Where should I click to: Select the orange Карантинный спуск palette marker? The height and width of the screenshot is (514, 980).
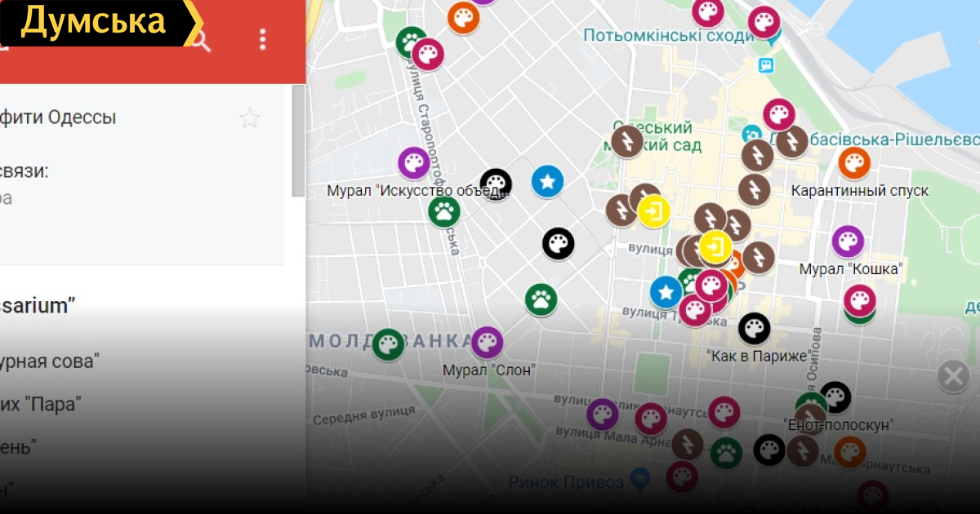[854, 164]
